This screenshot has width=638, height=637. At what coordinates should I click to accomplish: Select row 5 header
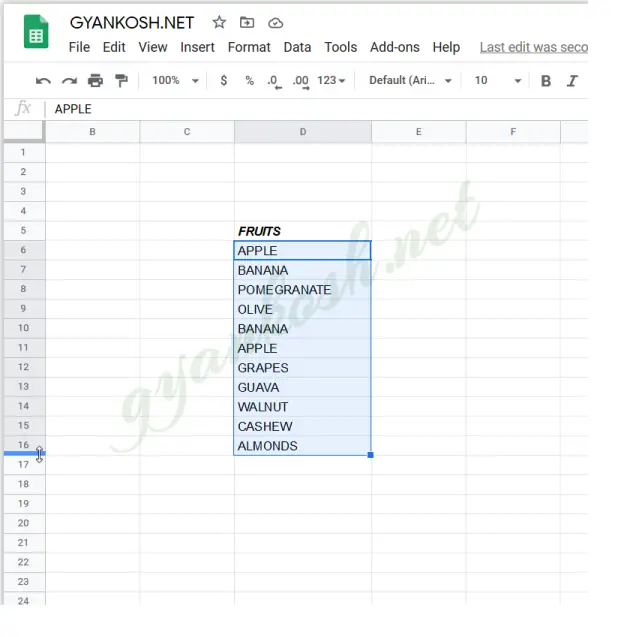[x=24, y=231]
